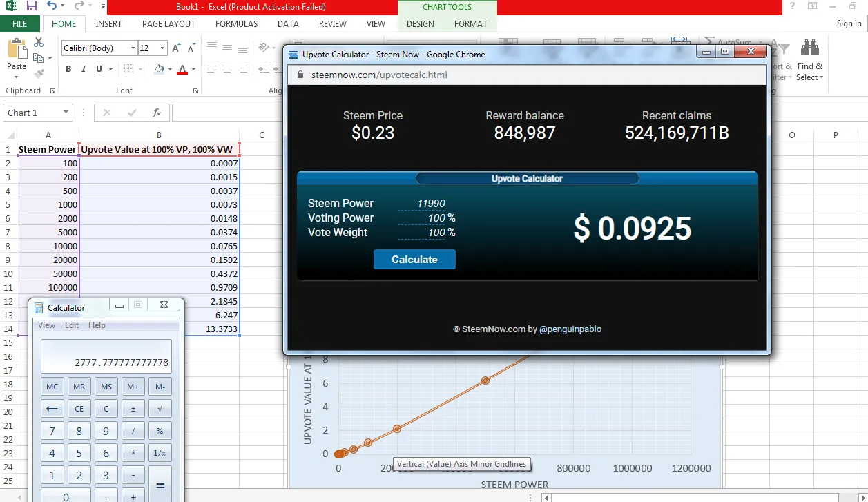Open the Fill Color dropdown arrow
This screenshot has height=502, width=868.
coord(171,70)
